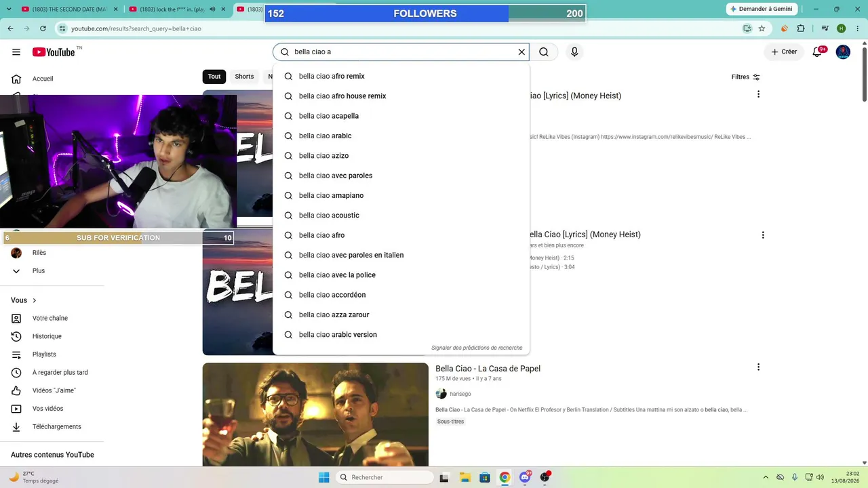Select suggestion 'bella ciao afro remix'
This screenshot has height=488, width=868.
pos(401,76)
